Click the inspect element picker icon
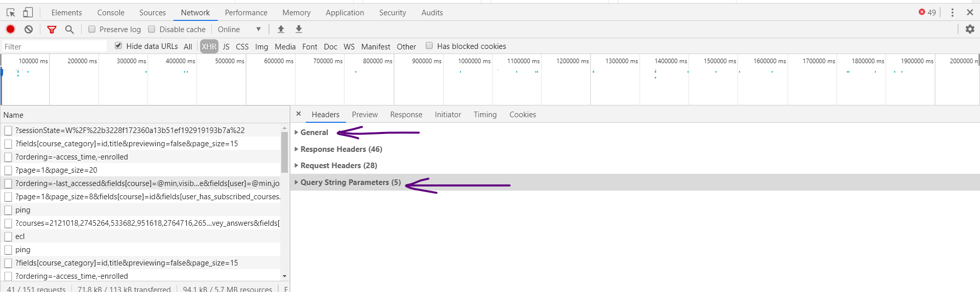 11,13
